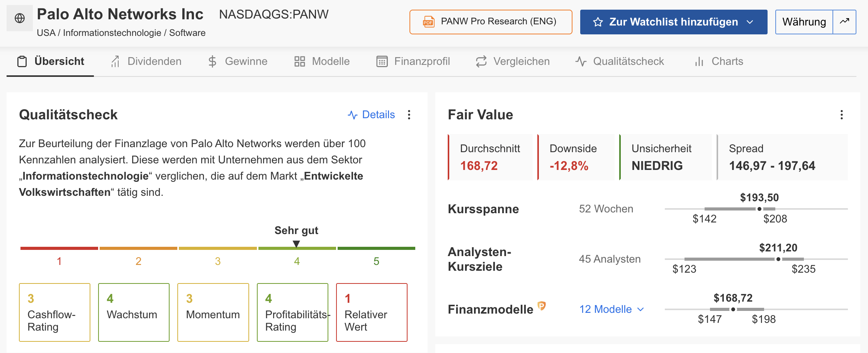Viewport: 868px width, 353px height.
Task: Expand the watchlist dropdown chevron
Action: tap(750, 22)
